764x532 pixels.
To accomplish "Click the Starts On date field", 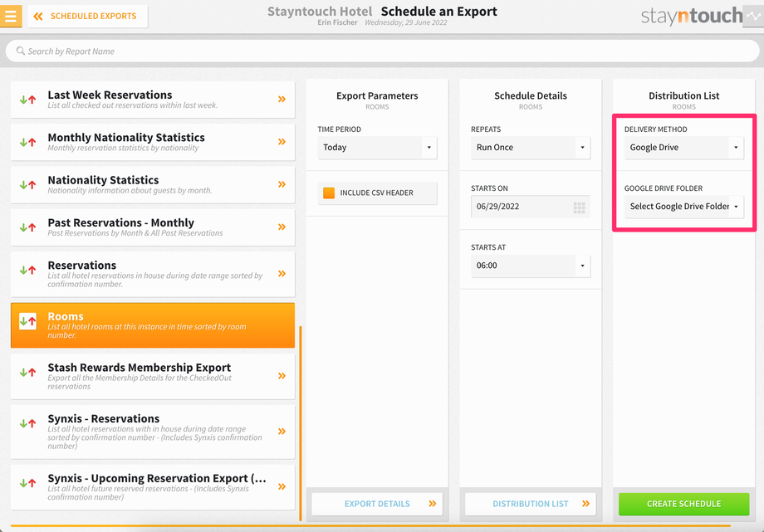I will point(531,207).
